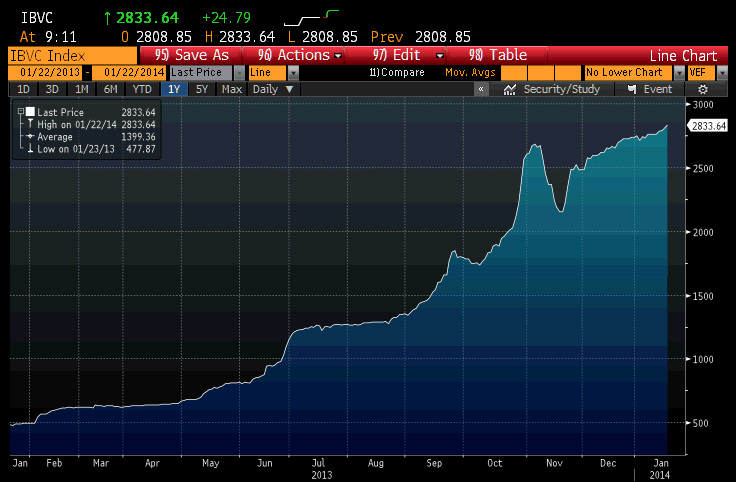Select the 3D time range
The image size is (736, 482).
coord(52,89)
